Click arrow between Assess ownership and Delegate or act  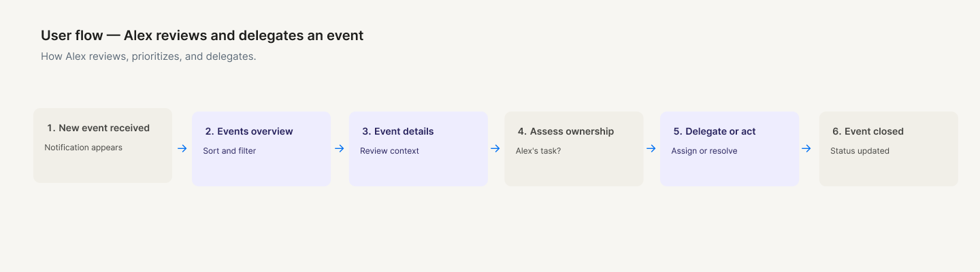[x=651, y=148]
